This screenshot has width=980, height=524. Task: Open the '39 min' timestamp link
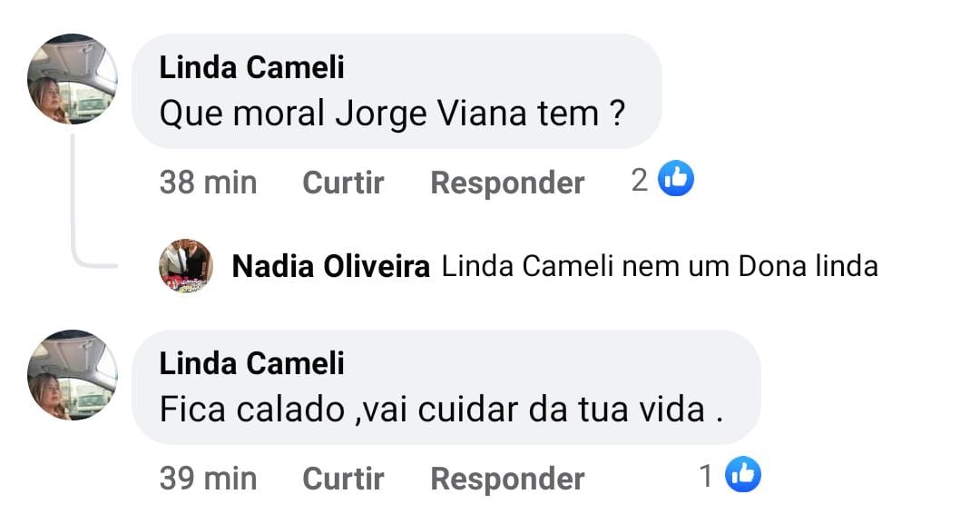click(x=208, y=479)
